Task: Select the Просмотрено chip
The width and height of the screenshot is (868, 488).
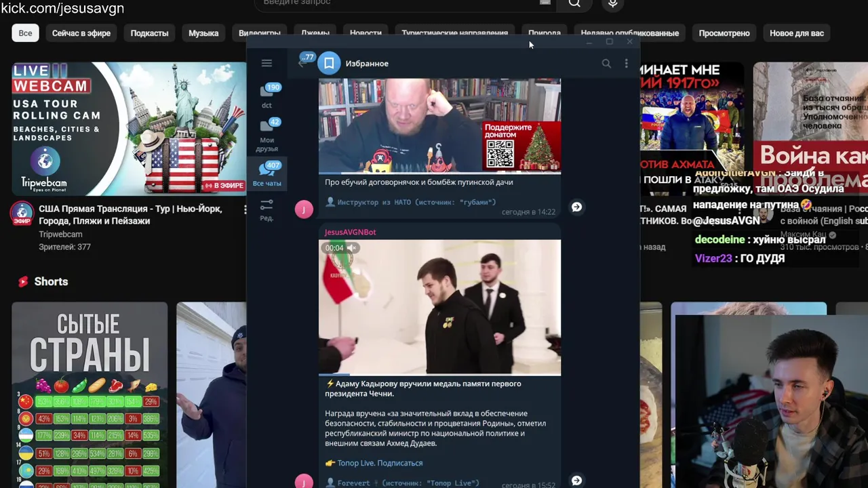Action: pos(724,33)
